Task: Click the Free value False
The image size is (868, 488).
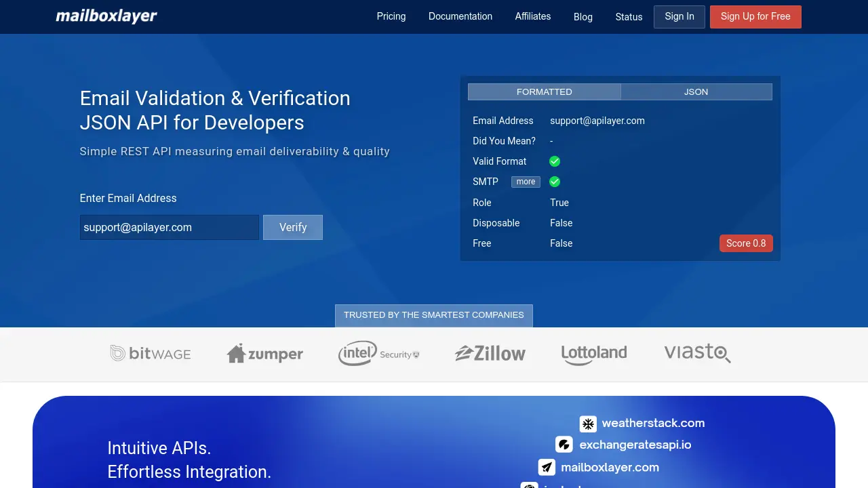Action: click(561, 243)
